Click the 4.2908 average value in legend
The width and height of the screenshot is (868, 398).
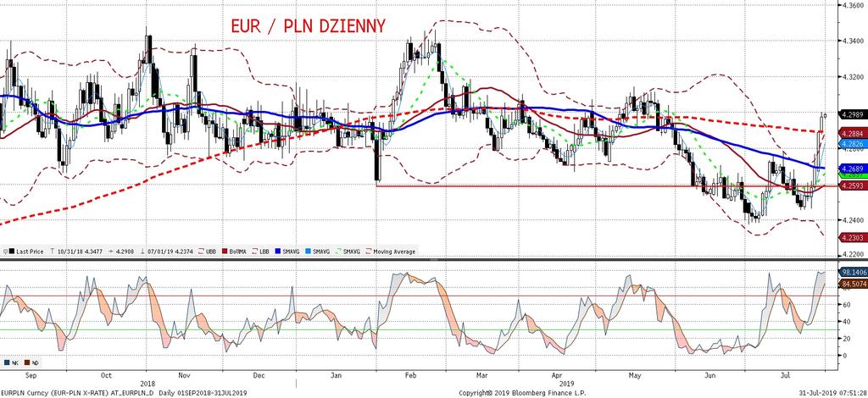point(122,252)
